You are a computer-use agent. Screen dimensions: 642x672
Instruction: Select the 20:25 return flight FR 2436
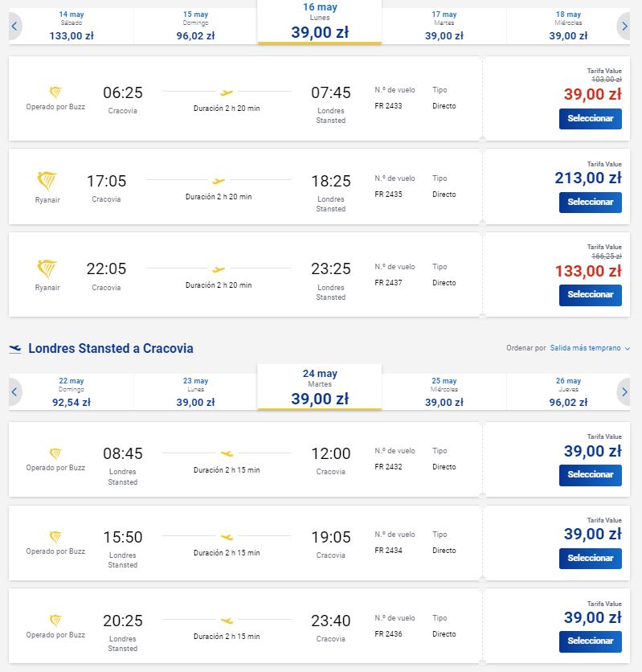coord(591,641)
